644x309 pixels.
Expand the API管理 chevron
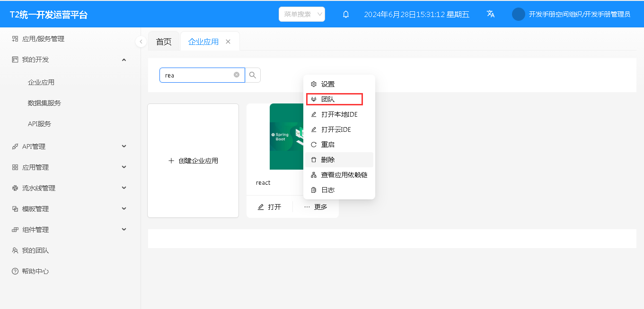pyautogui.click(x=124, y=146)
